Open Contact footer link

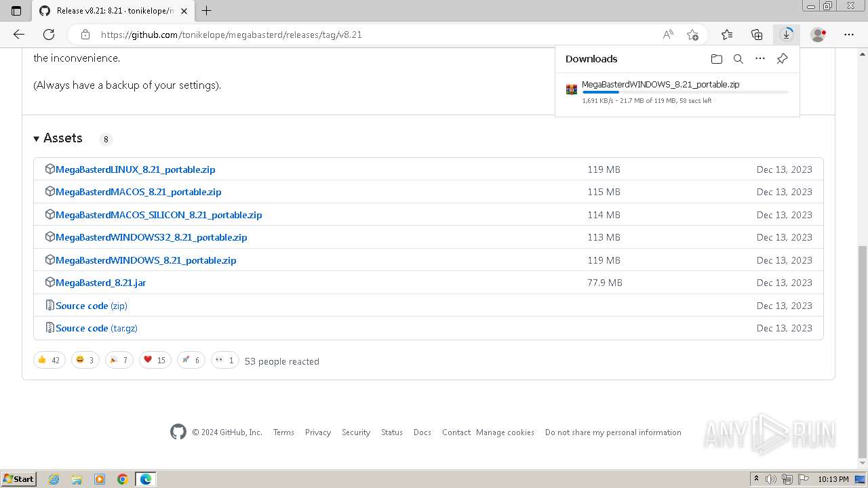456,432
